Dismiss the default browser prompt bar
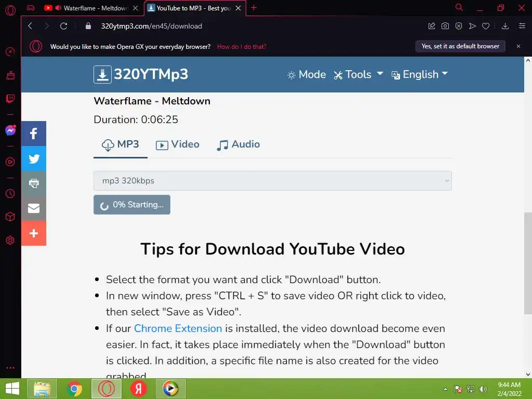Screen dimensions: 532x399 click(x=518, y=46)
